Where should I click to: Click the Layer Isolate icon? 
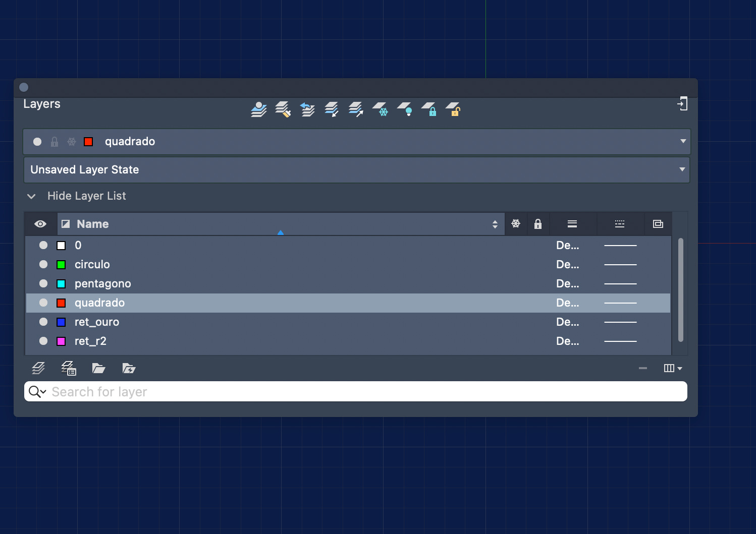click(x=332, y=109)
